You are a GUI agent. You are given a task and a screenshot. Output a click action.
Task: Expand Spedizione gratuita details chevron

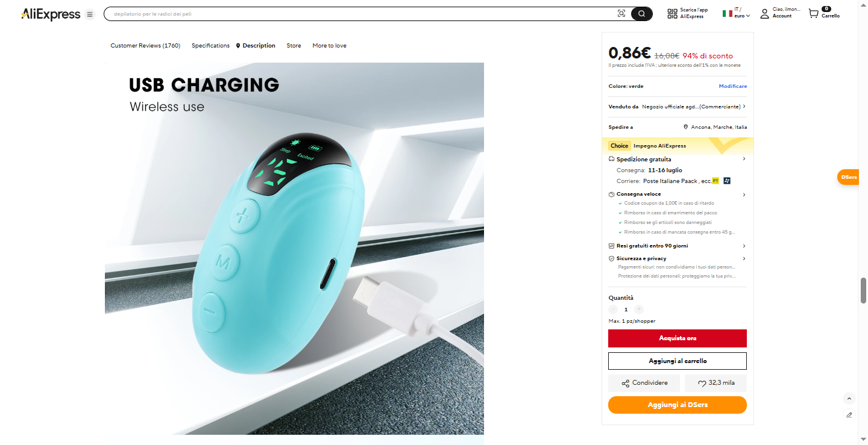pos(744,159)
